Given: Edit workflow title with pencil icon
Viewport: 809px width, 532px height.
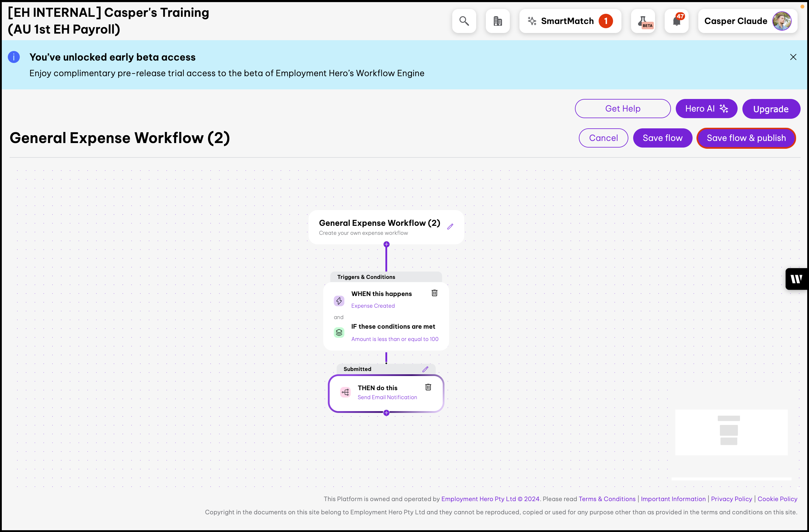Looking at the screenshot, I should tap(450, 226).
